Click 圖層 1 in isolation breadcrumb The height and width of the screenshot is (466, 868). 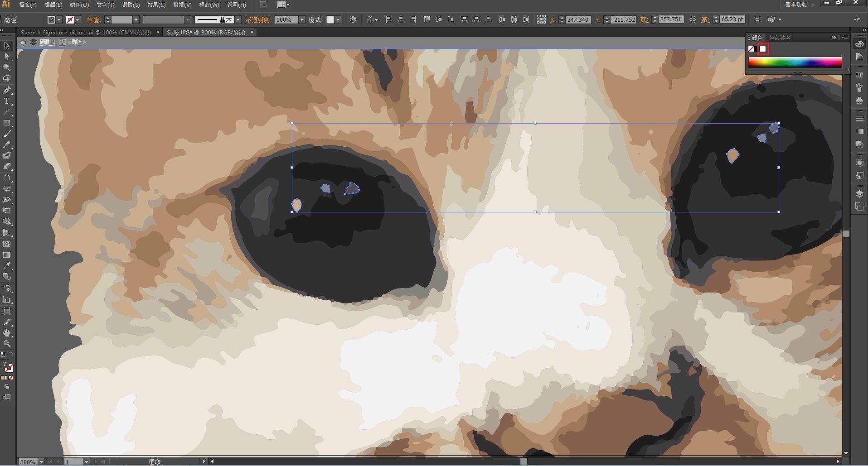(x=48, y=42)
